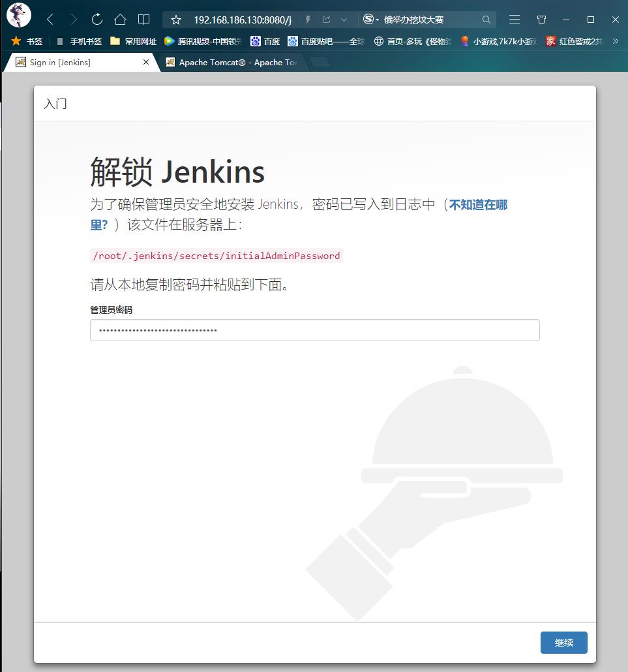Open the 手机书签 mobile bookmarks
Image resolution: width=628 pixels, height=672 pixels.
80,41
